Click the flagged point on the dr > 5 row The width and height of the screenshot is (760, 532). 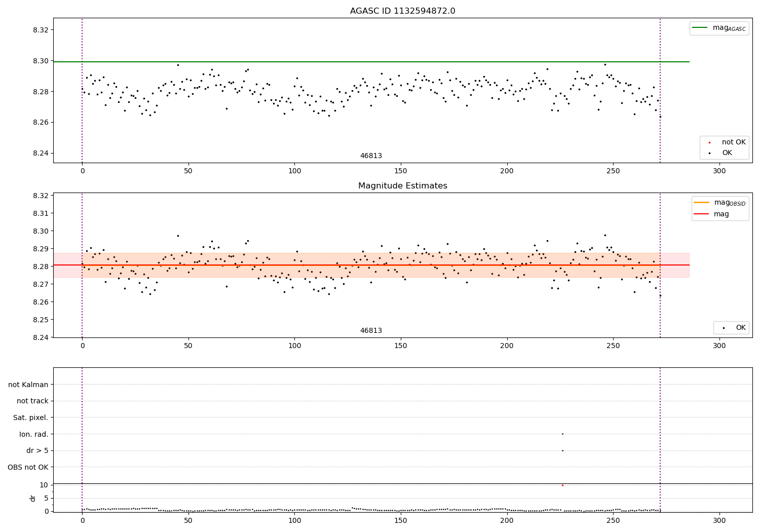point(562,450)
